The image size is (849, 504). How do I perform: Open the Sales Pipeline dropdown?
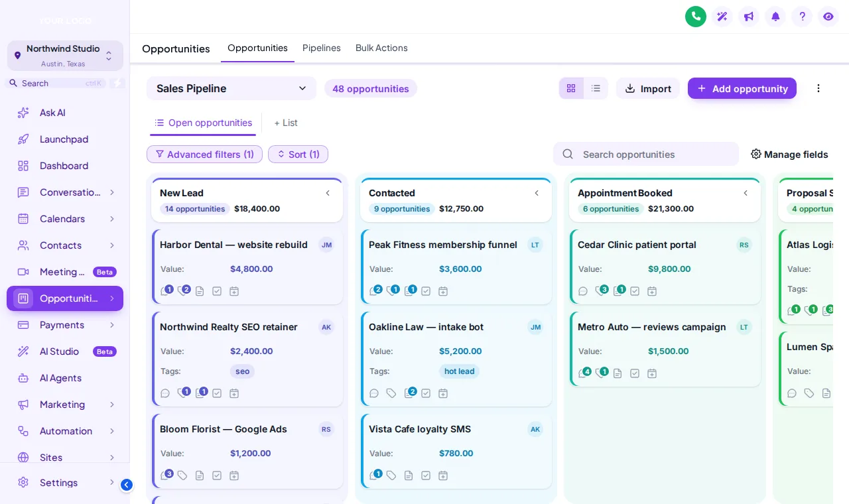coord(231,88)
